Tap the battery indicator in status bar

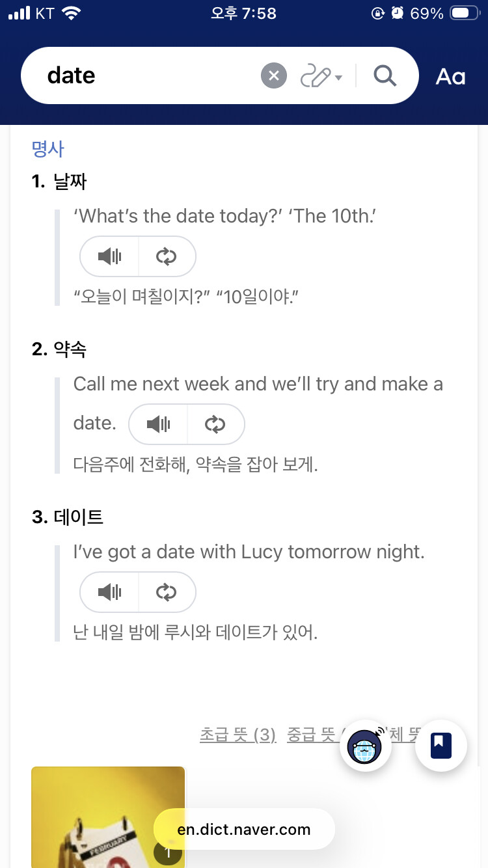[465, 14]
